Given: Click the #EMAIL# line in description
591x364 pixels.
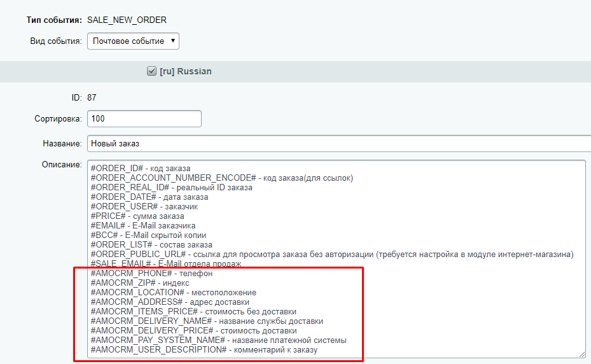Looking at the screenshot, I should (x=143, y=226).
